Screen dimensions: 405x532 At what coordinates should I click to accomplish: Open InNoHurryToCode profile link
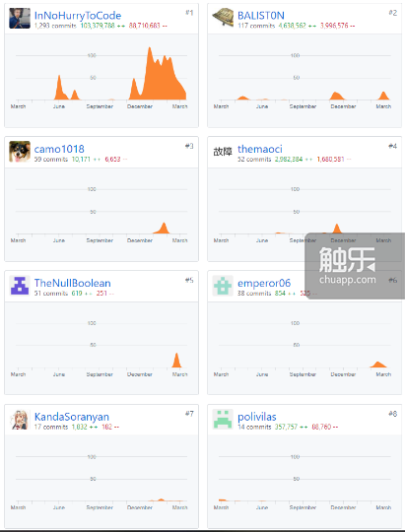coord(78,16)
